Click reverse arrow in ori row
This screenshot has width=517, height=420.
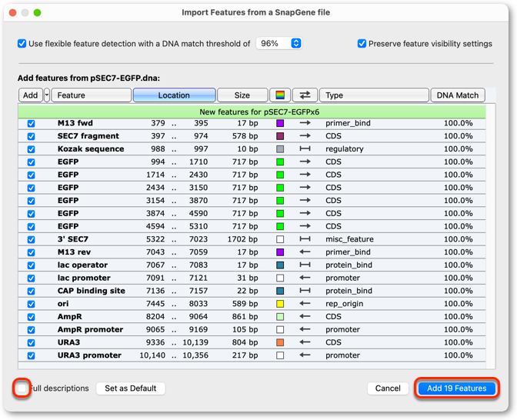[x=305, y=303]
